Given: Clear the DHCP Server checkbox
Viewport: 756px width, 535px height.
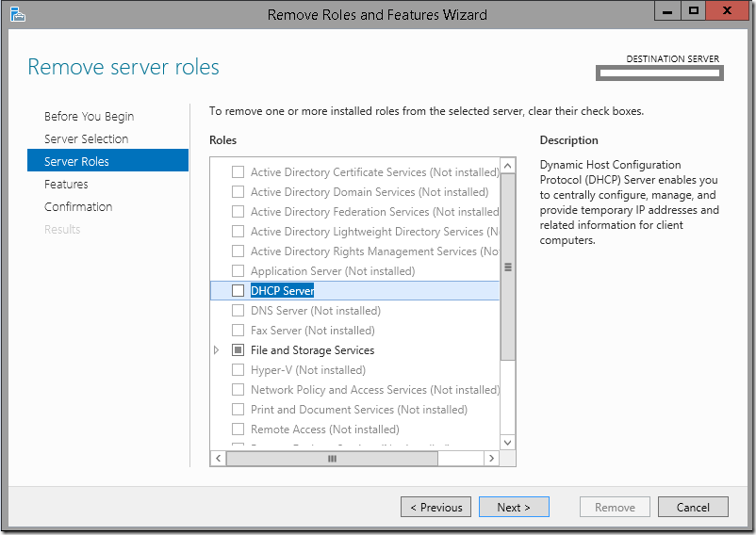Looking at the screenshot, I should point(238,290).
